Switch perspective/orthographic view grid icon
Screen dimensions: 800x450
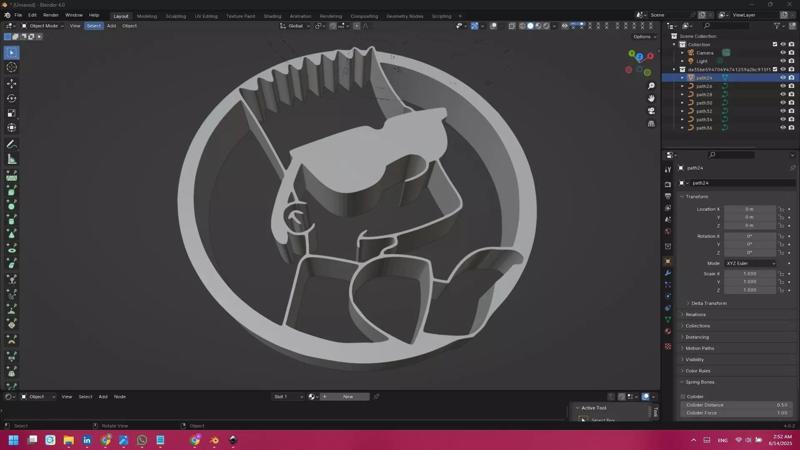(651, 123)
